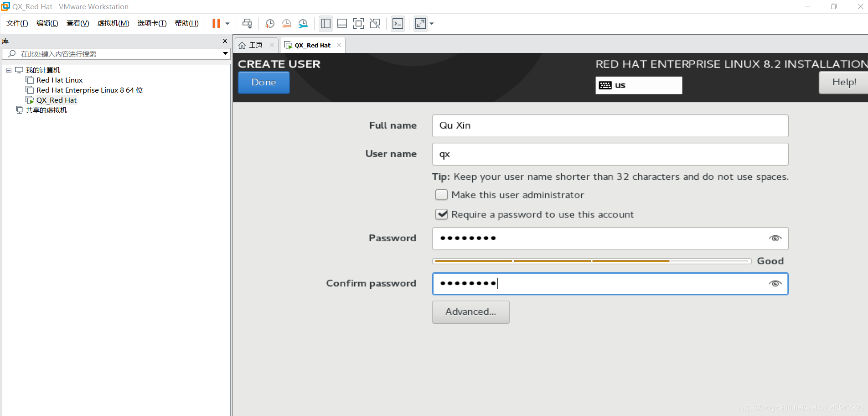Select Red Hat Linux virtual machine
This screenshot has width=868, height=416.
tap(60, 80)
